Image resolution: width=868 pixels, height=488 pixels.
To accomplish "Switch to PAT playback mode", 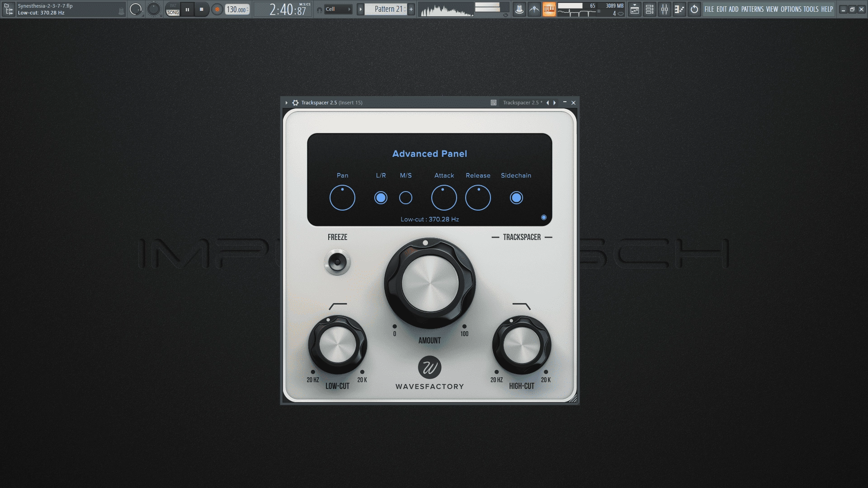I will pos(173,6).
